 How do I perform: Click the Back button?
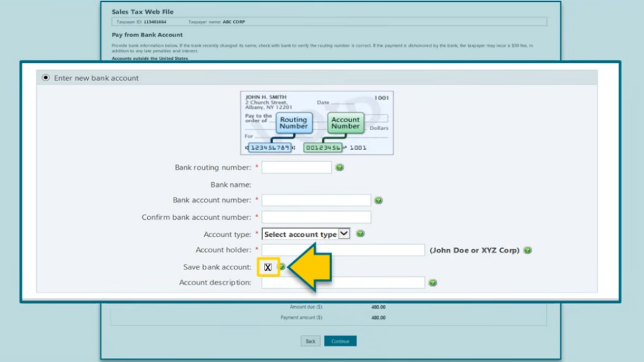(x=311, y=341)
